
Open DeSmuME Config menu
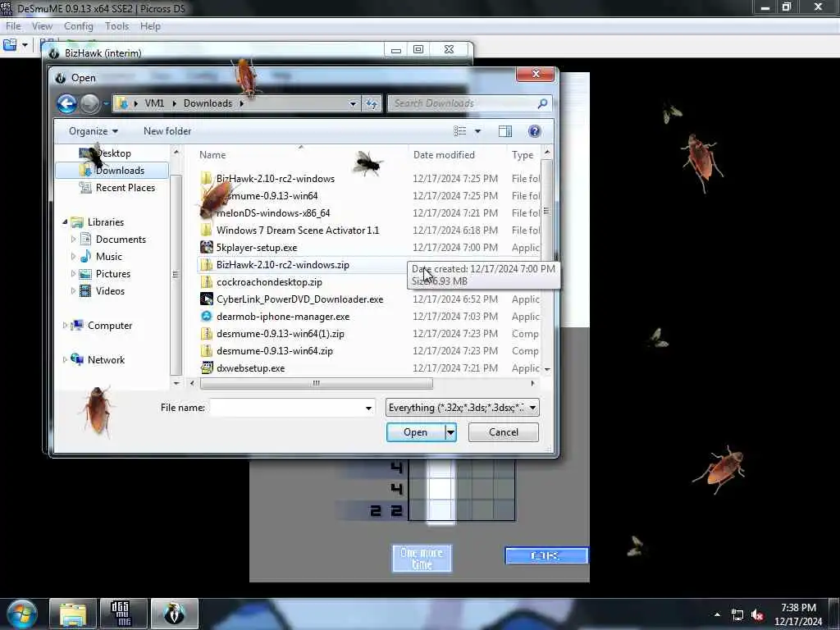click(x=78, y=26)
